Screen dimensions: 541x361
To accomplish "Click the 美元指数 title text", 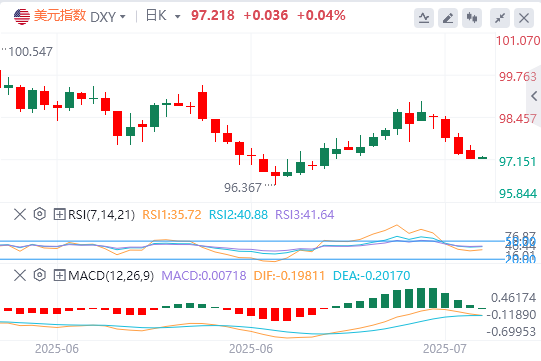I will point(60,16).
